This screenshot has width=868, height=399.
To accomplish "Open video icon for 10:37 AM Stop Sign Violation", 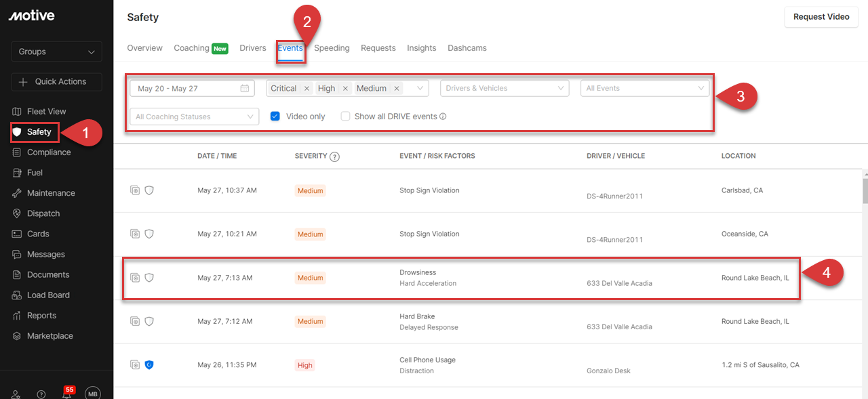I will [x=135, y=190].
